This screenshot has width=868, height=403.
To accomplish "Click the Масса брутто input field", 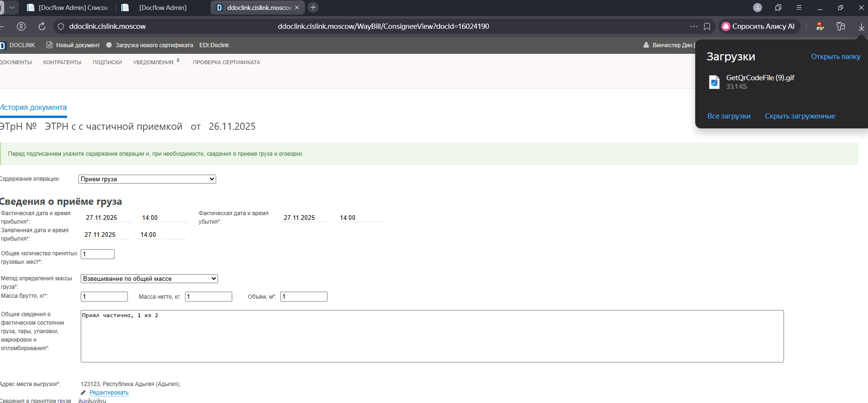I will (x=104, y=296).
